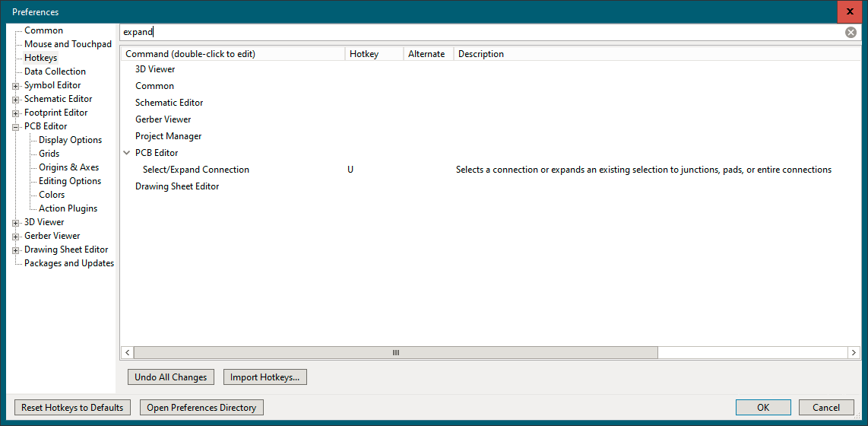868x426 pixels.
Task: Click the scrollbar left arrow
Action: [x=127, y=352]
